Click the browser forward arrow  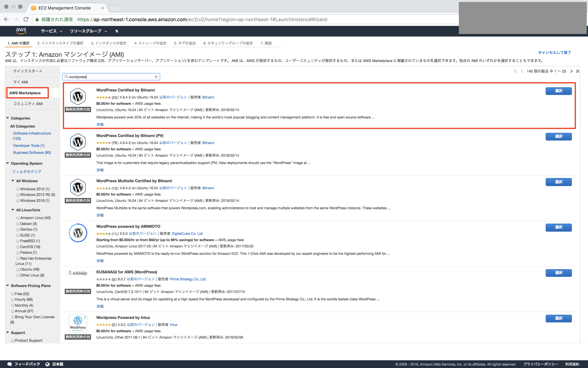point(16,19)
